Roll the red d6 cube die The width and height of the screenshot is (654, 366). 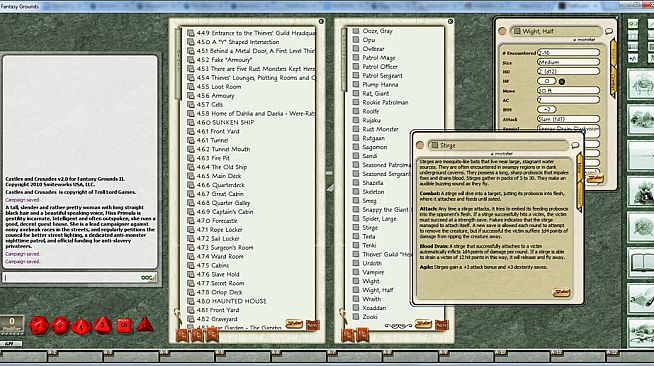124,325
